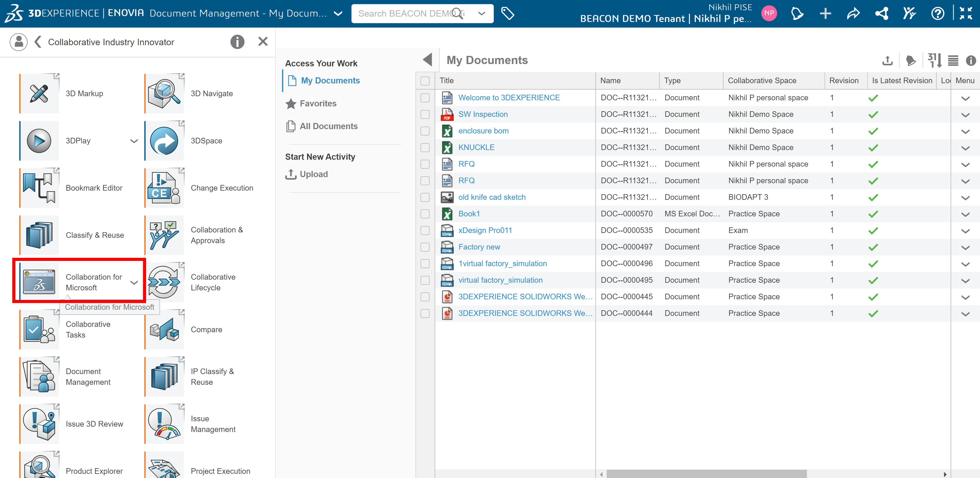980x478 pixels.
Task: Launch the 3D Navigate app
Action: point(164,94)
